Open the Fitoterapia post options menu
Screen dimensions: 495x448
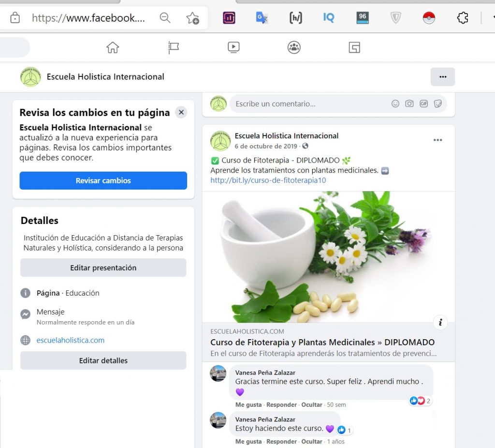click(x=437, y=140)
